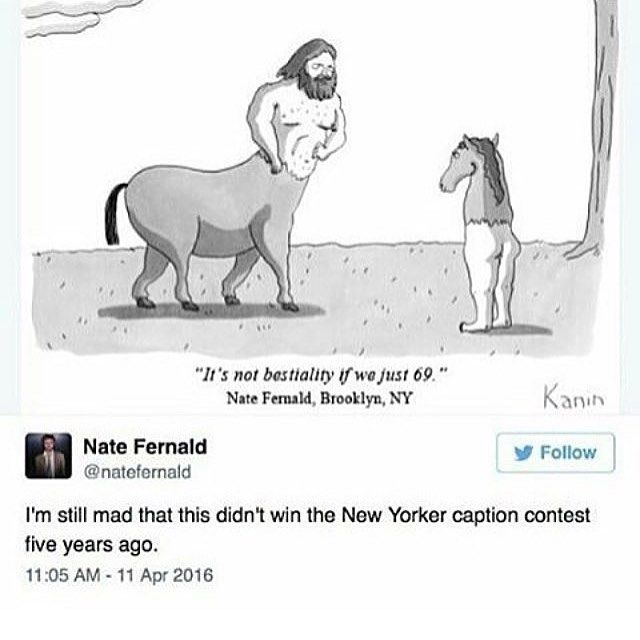Open Nate Fernald's profile avatar
Viewport: 640px width, 640px height.
pyautogui.click(x=48, y=456)
